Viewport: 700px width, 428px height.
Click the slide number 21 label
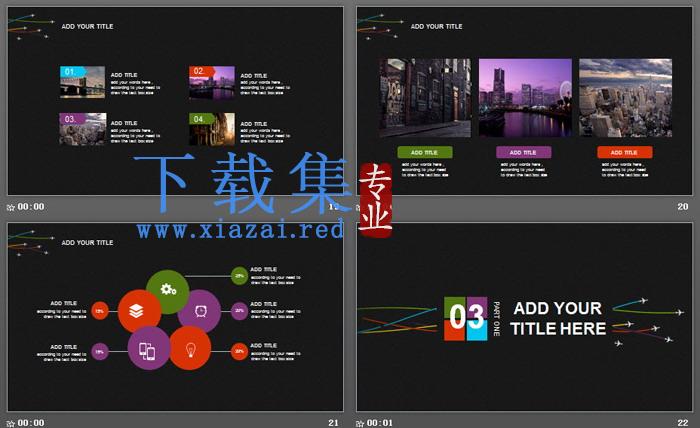333,423
